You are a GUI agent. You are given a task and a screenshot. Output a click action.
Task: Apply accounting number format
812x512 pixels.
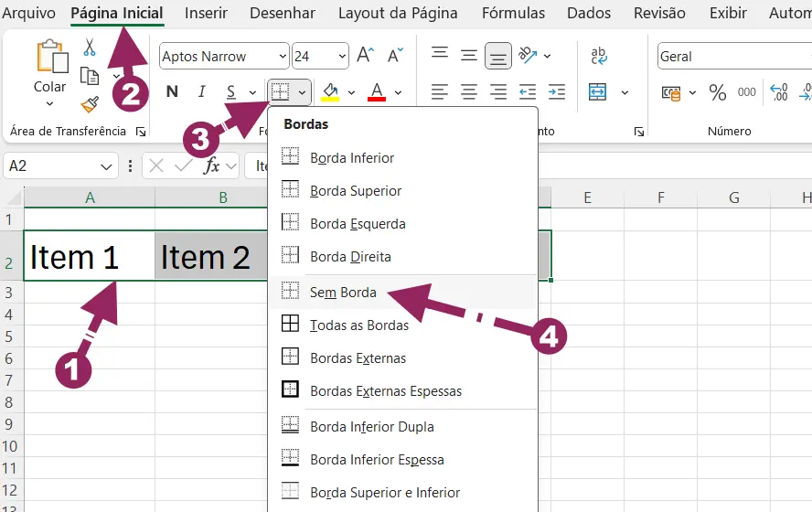pos(672,93)
